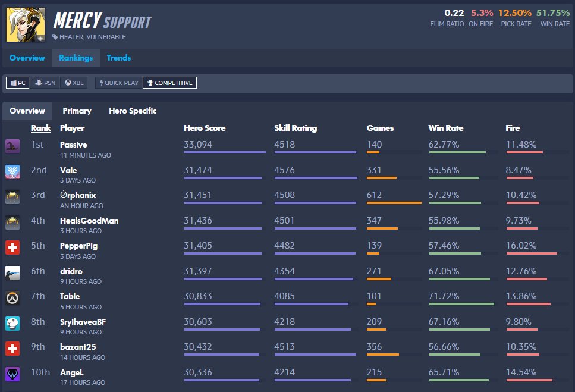Viewport: 575px width, 392px height.
Task: Sort by Win Rate column header
Action: [446, 128]
